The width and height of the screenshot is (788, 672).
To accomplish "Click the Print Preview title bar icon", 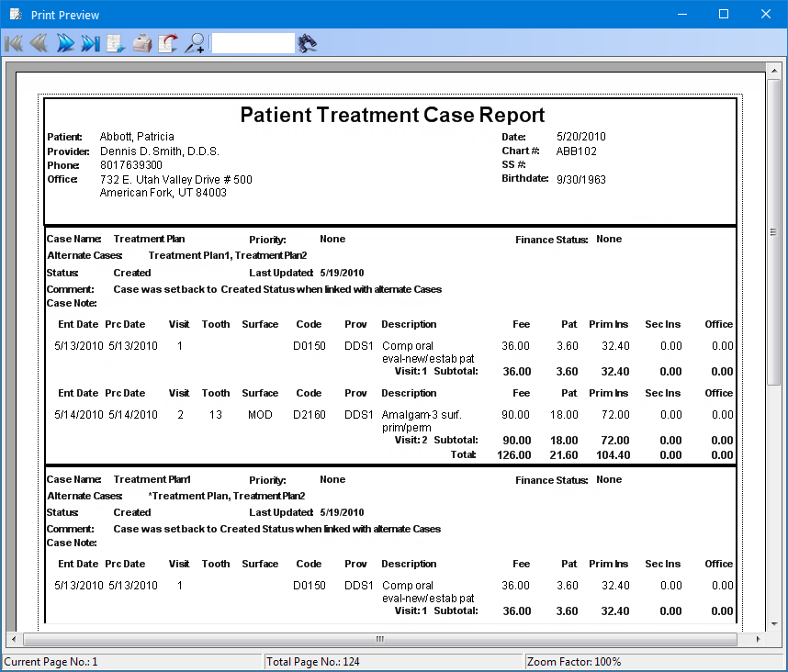I will pos(15,15).
